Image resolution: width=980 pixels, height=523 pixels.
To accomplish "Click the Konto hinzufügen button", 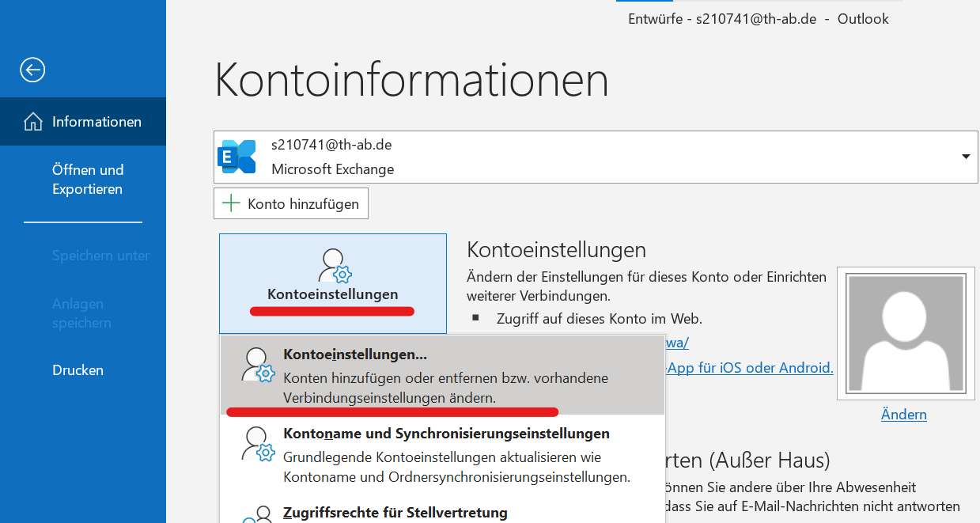I will coord(291,203).
